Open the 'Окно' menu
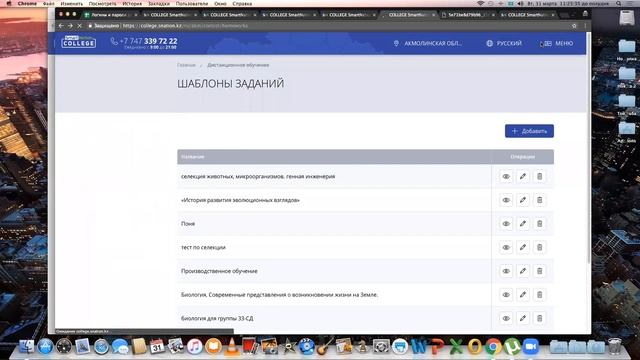 tap(220, 3)
